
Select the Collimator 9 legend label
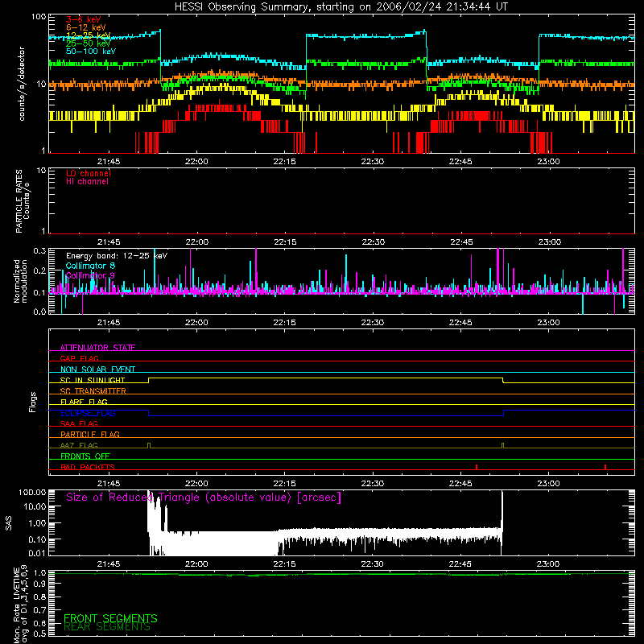[x=90, y=275]
